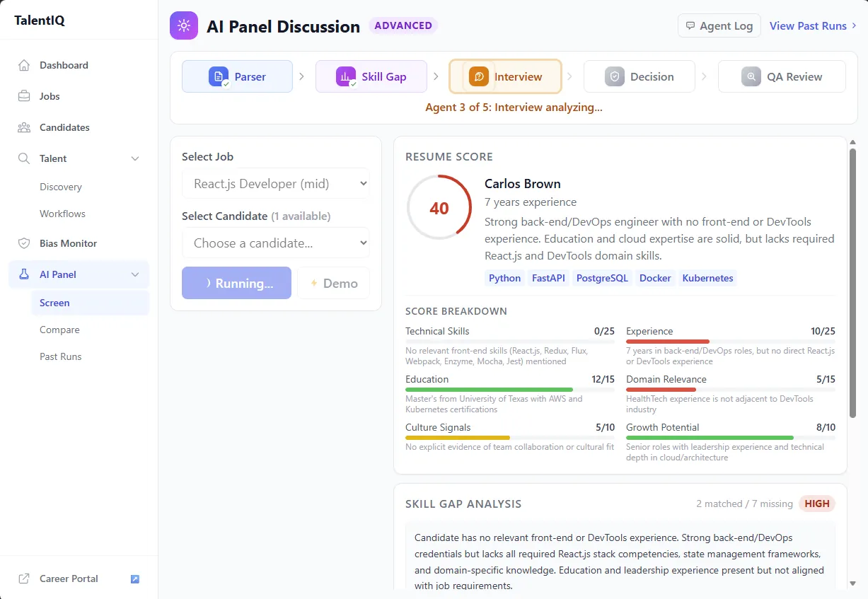
Task: Open the Career Portal link
Action: pyautogui.click(x=79, y=578)
